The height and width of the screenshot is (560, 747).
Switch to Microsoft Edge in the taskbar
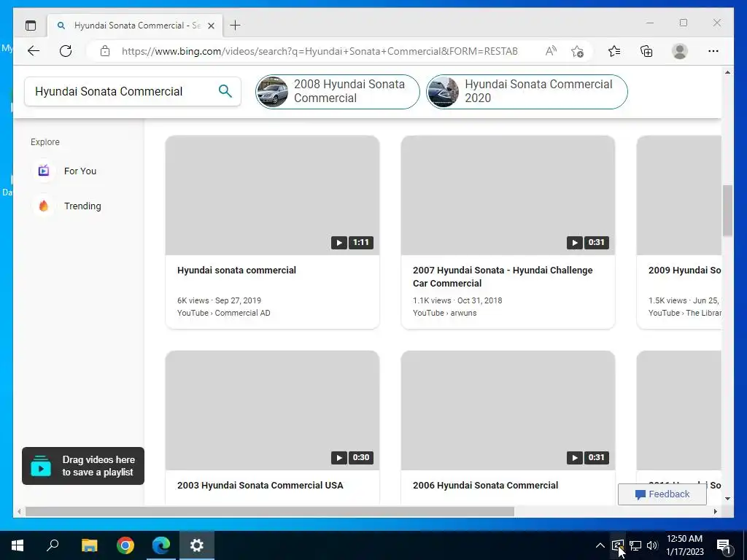(161, 545)
